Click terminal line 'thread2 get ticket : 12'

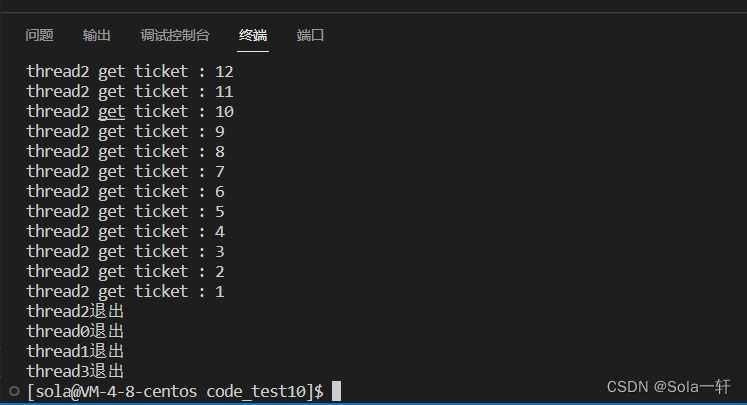130,72
